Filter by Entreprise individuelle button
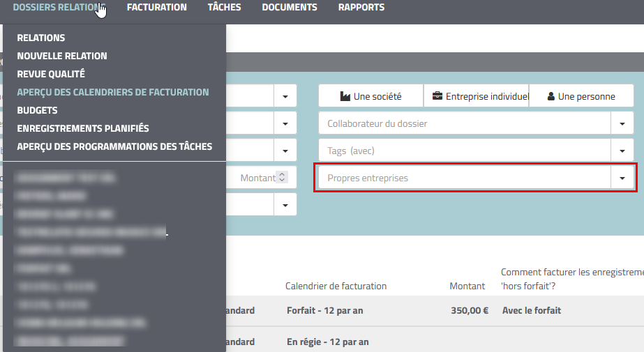The image size is (644, 352). (477, 96)
